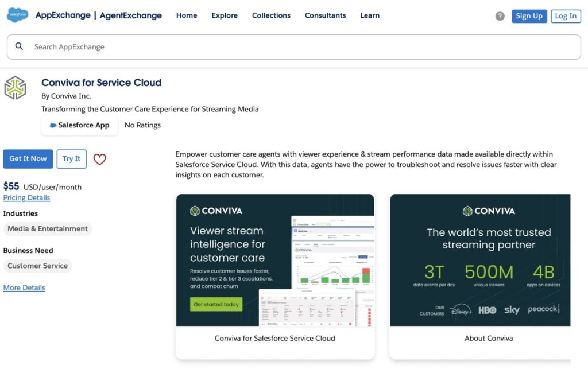
Task: Go to Collections in navigation
Action: tap(271, 15)
